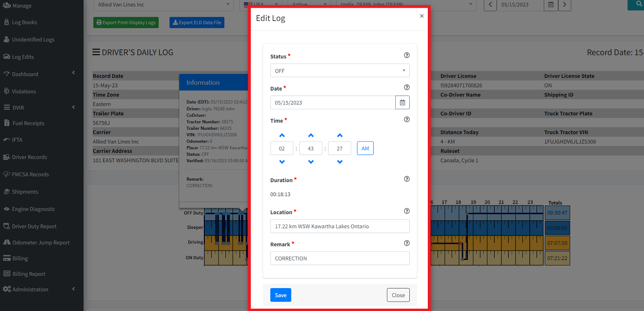Increase the minutes with up arrow
Viewport: 644px width, 311px height.
click(310, 135)
